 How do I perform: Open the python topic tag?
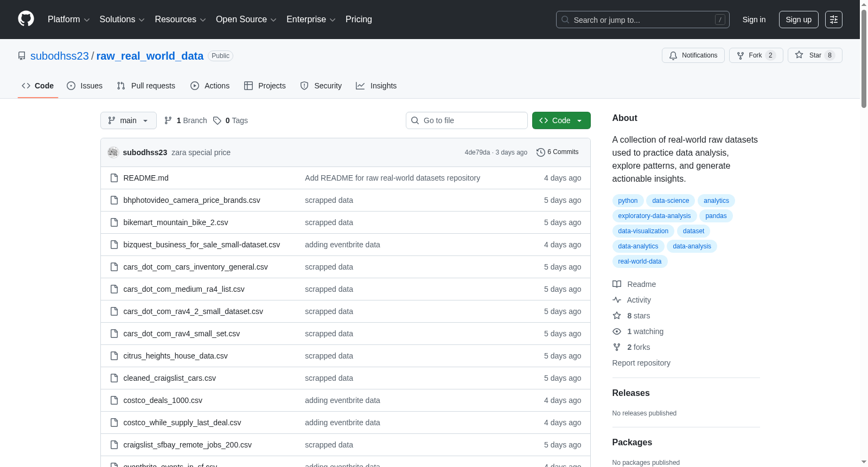tap(628, 201)
